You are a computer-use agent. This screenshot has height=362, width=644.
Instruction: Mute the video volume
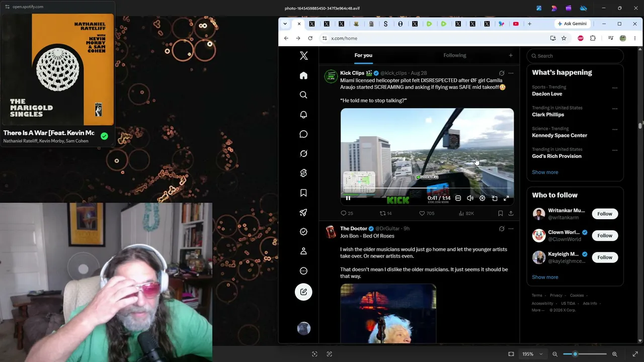(470, 198)
